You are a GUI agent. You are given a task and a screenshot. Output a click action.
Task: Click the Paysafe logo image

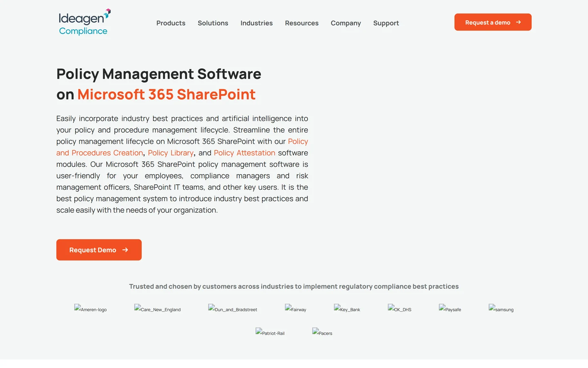point(450,309)
